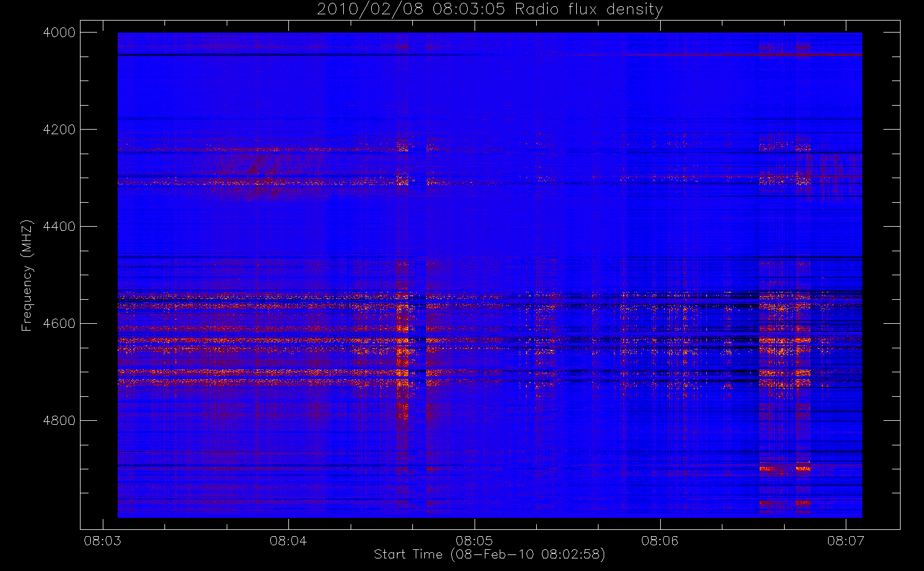Click the 08:03 time tick label

(x=103, y=541)
